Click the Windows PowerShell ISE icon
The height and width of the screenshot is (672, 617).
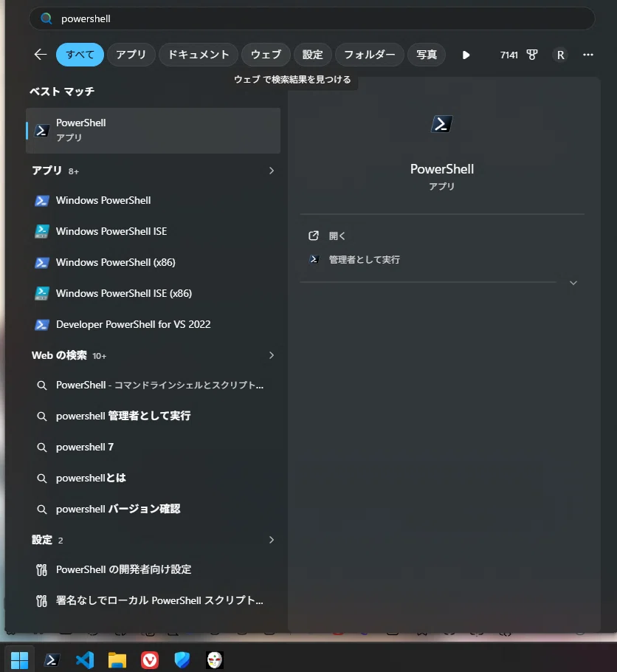[41, 231]
